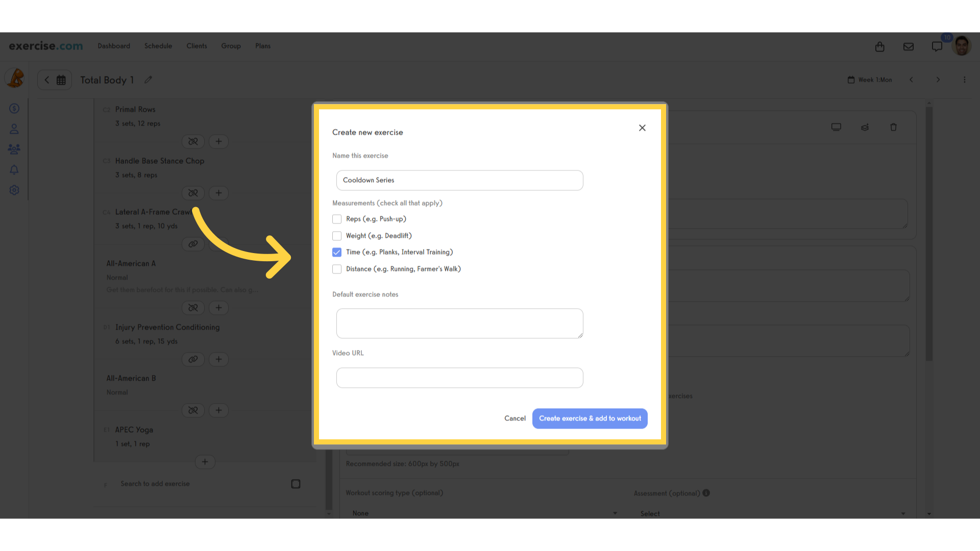This screenshot has height=551, width=980.
Task: Close the Create new exercise dialog
Action: 642,128
